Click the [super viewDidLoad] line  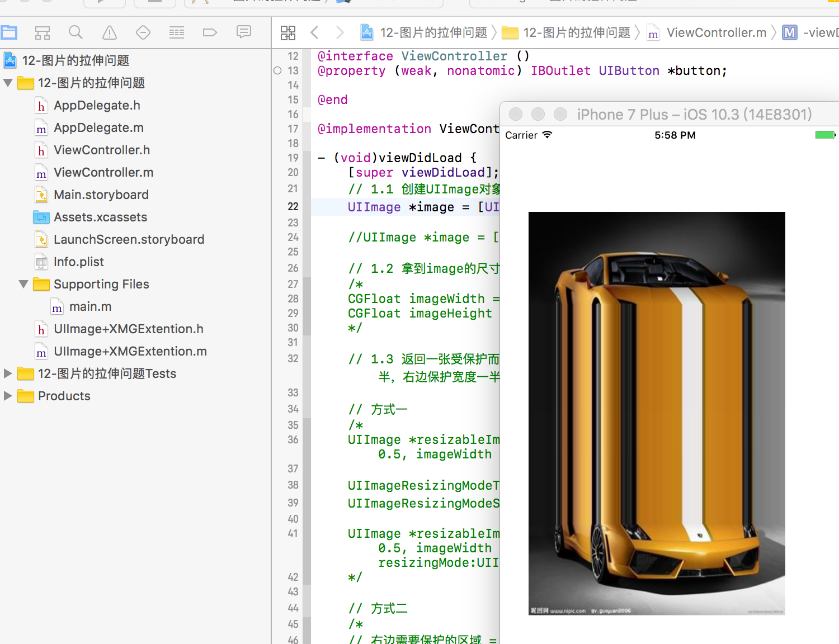[x=423, y=172]
